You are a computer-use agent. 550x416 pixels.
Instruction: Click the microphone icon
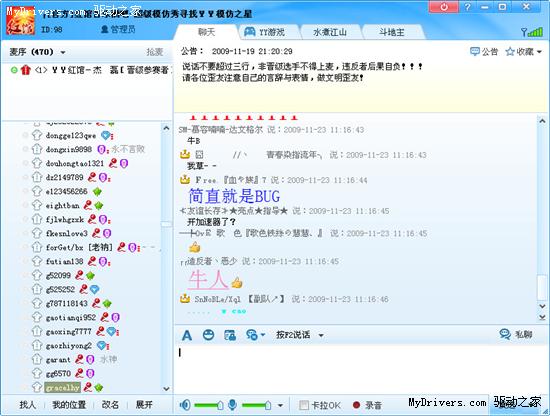232,405
